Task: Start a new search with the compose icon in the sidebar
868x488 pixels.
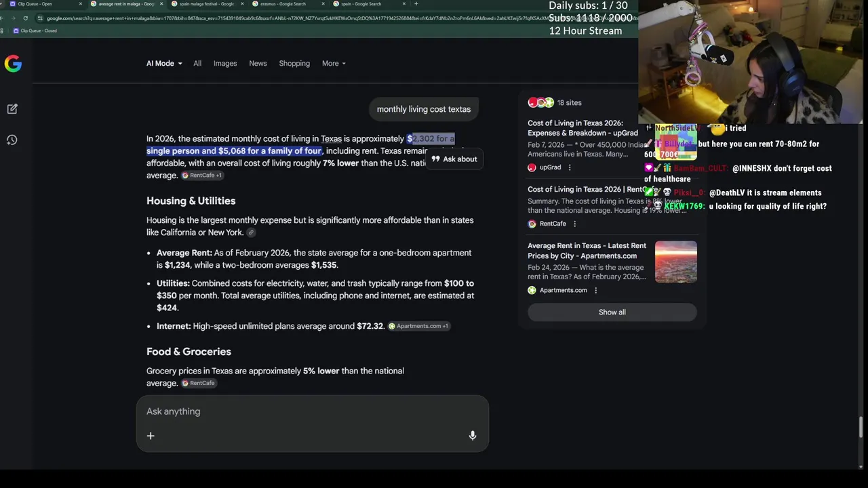Action: click(12, 109)
